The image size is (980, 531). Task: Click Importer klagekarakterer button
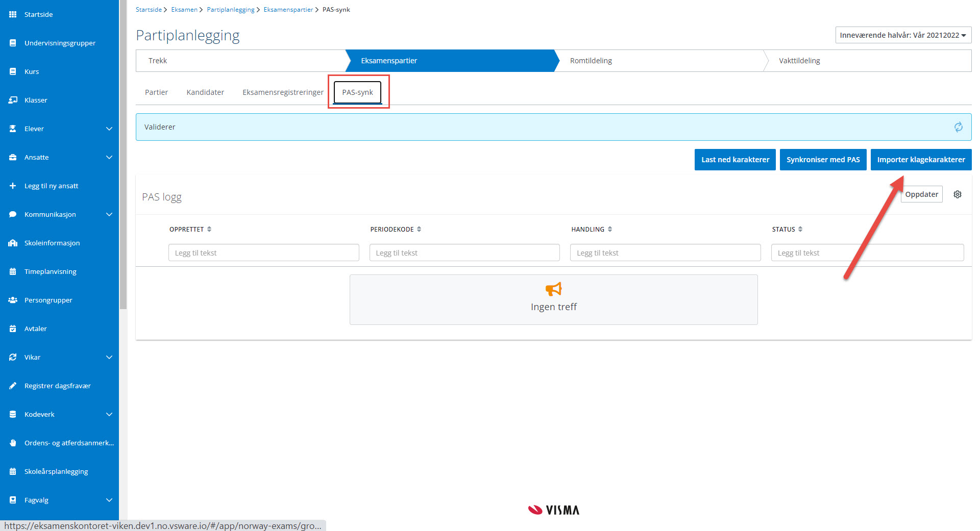921,160
